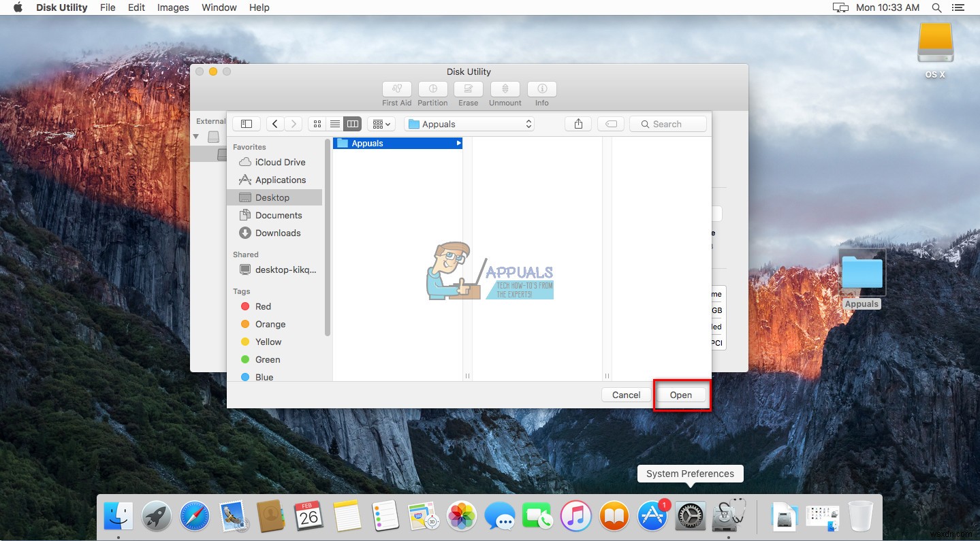
Task: Open System Preferences from the Dock
Action: pyautogui.click(x=689, y=515)
